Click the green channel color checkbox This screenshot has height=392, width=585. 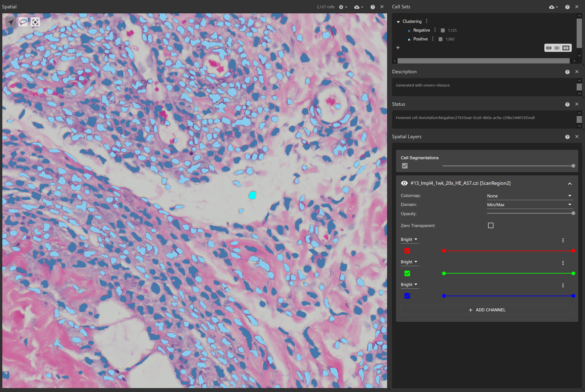click(x=407, y=274)
